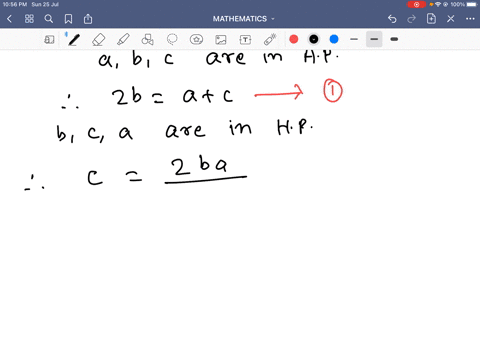Select the thinnest stroke width
This screenshot has height=360, width=480.
tap(354, 39)
